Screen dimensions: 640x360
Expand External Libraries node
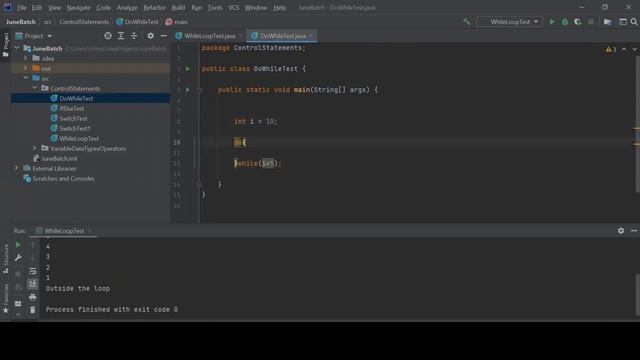tap(17, 169)
